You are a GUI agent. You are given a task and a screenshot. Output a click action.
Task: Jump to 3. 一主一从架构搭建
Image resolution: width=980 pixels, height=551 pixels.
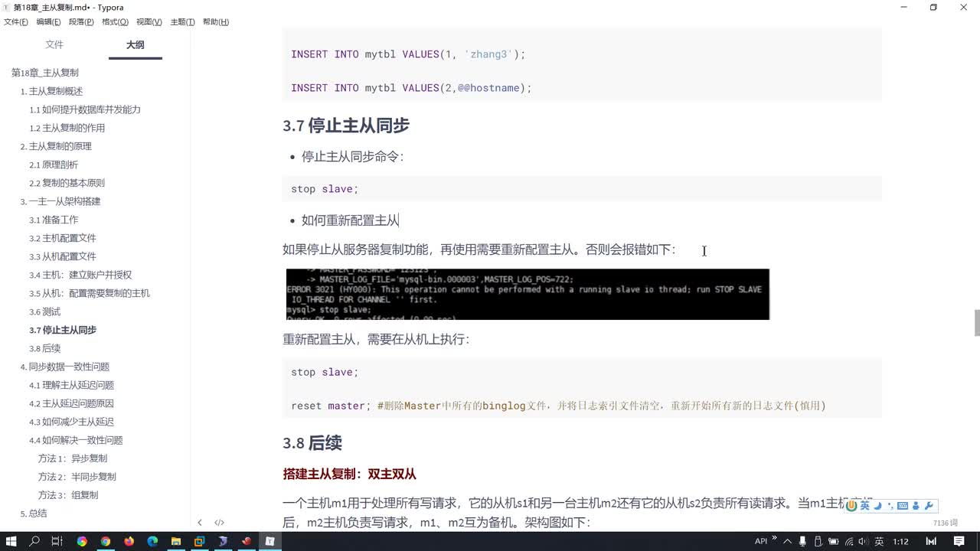pos(60,201)
